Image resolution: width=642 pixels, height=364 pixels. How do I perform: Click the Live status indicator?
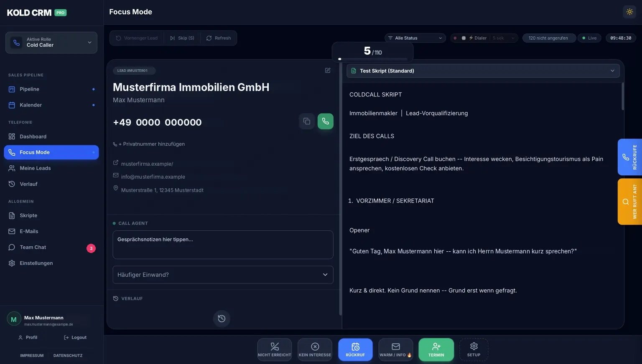(x=589, y=38)
